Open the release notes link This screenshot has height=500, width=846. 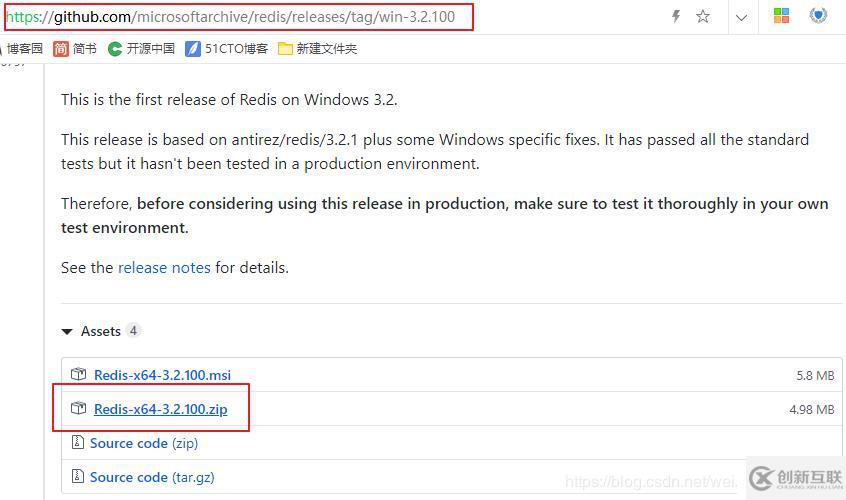point(164,268)
